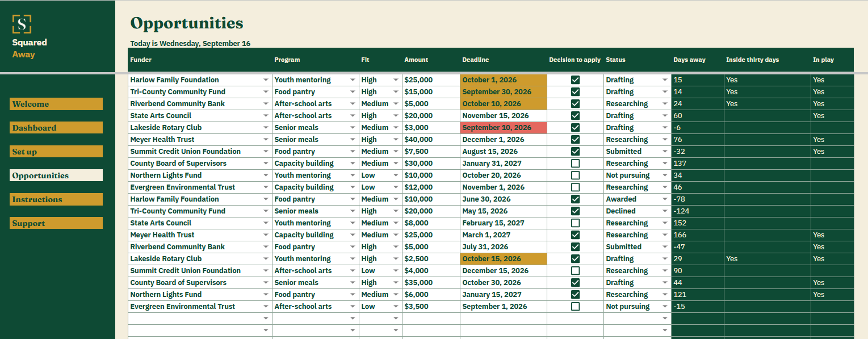Click the Squared Away logo icon

pyautogui.click(x=22, y=24)
